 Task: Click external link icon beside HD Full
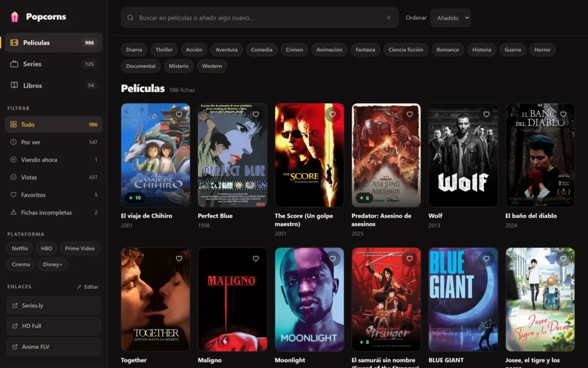[x=15, y=326]
